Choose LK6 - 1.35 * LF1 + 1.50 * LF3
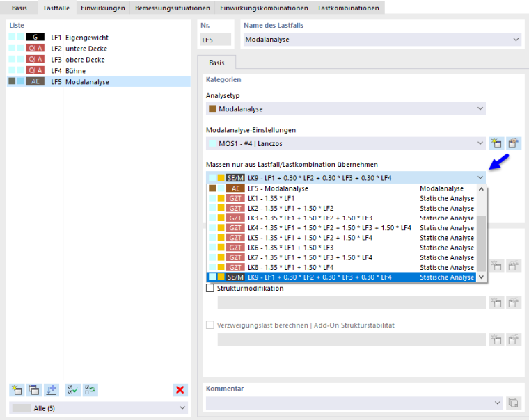The width and height of the screenshot is (529, 420). pos(342,248)
